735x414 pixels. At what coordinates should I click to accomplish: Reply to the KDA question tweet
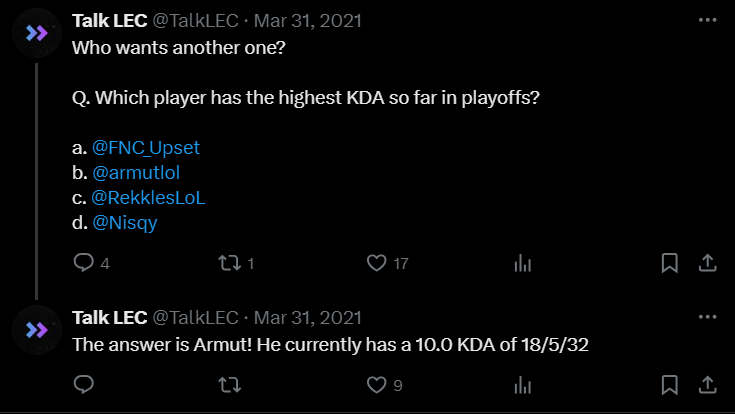coord(85,263)
